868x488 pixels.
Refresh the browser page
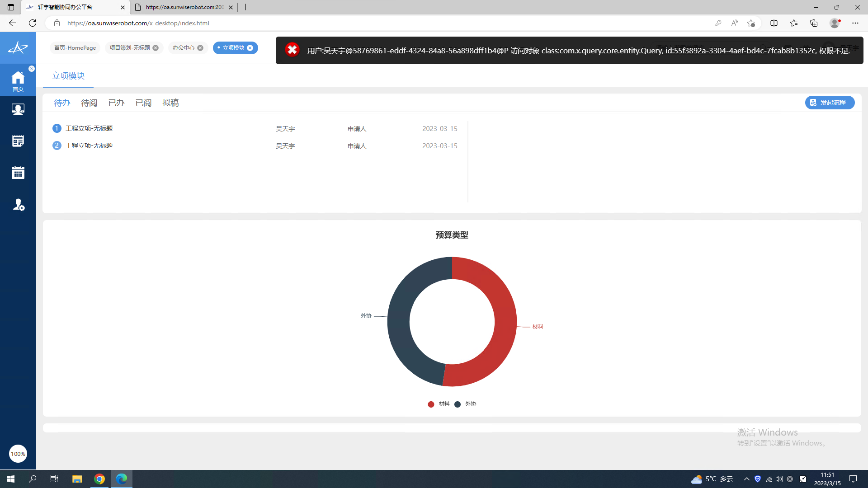tap(33, 23)
